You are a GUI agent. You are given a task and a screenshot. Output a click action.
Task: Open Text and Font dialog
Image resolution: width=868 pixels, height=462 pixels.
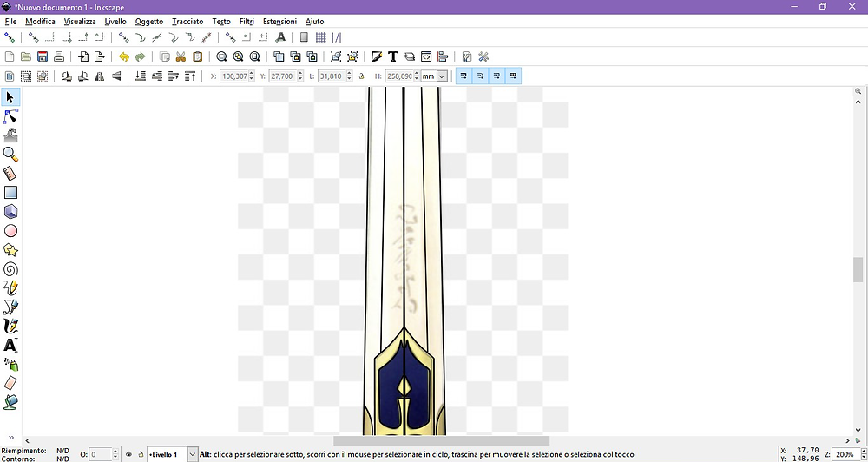pos(393,56)
